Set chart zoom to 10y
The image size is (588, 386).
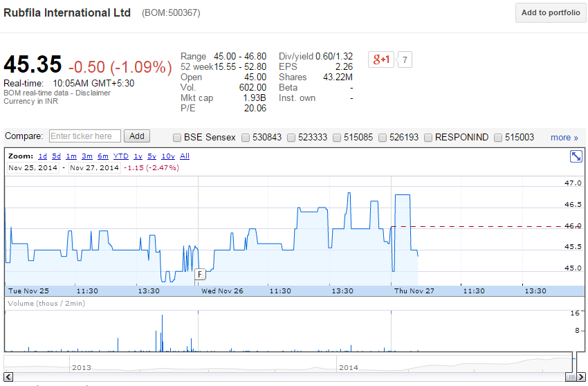pyautogui.click(x=168, y=156)
